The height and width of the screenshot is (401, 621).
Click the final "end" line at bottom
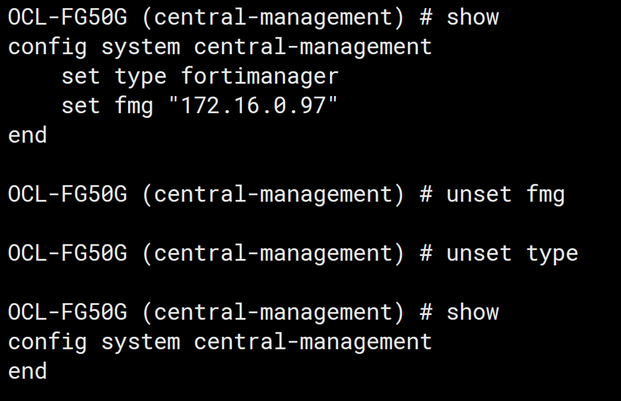27,371
